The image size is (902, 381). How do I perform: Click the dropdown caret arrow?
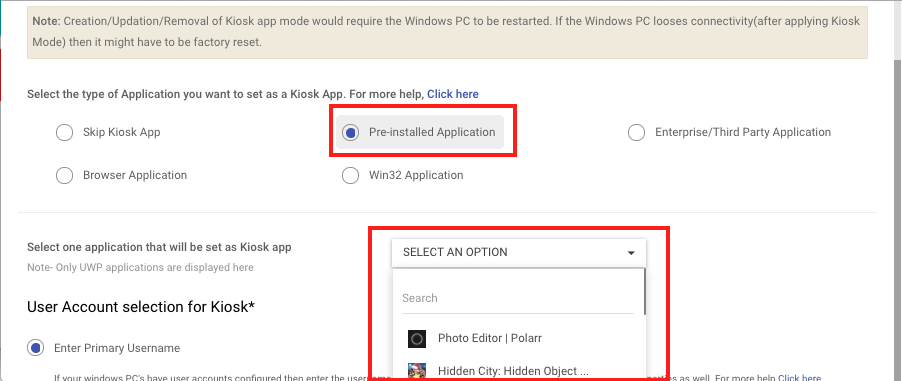(631, 253)
